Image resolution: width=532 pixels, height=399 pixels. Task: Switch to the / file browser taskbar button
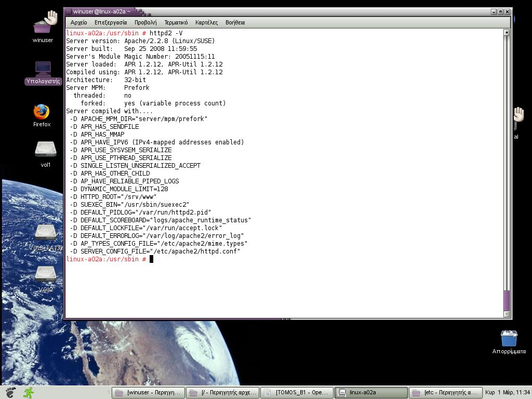tap(222, 393)
